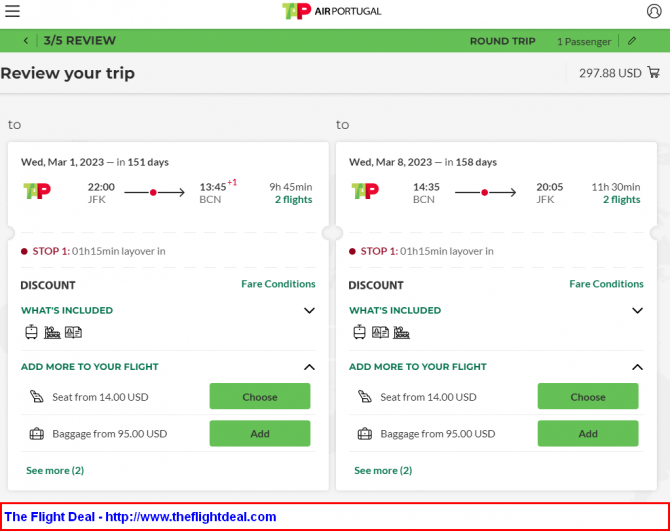Click the baggage icon beside Baggage from 95.00 on Mar 1
The image size is (670, 531).
coord(37,434)
